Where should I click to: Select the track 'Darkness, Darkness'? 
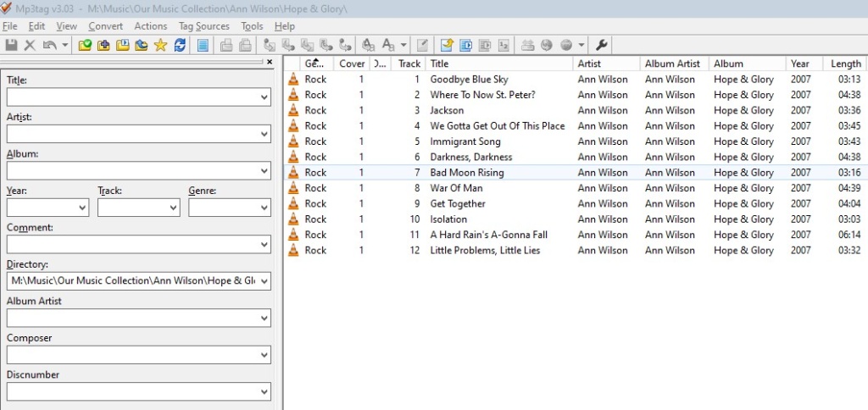[471, 158]
